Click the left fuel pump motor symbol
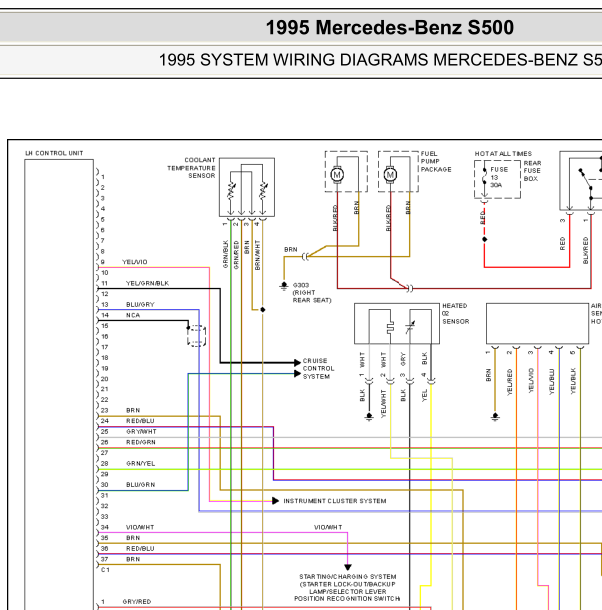 click(x=337, y=175)
